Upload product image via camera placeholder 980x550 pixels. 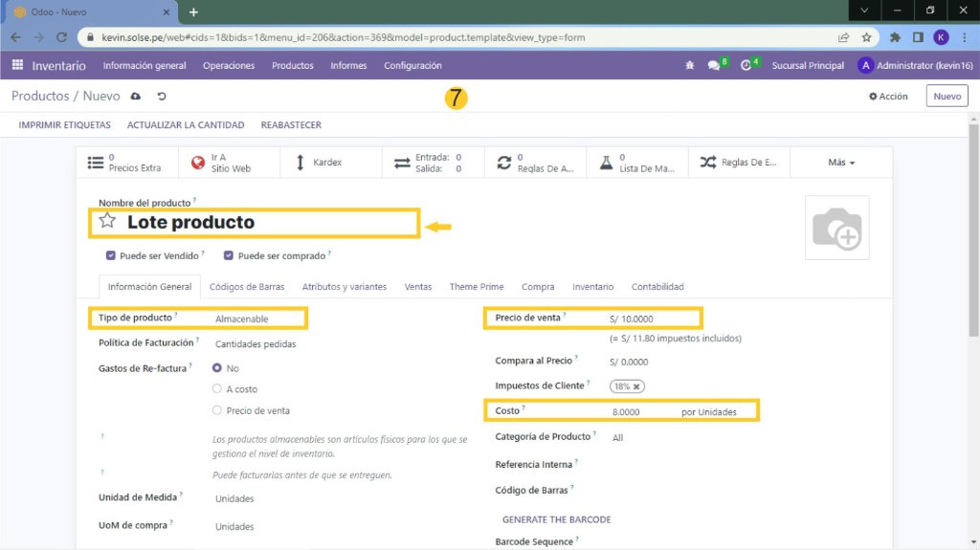836,228
